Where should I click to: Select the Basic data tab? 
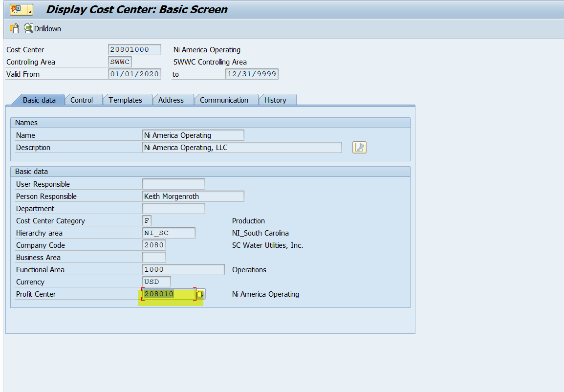coord(39,100)
